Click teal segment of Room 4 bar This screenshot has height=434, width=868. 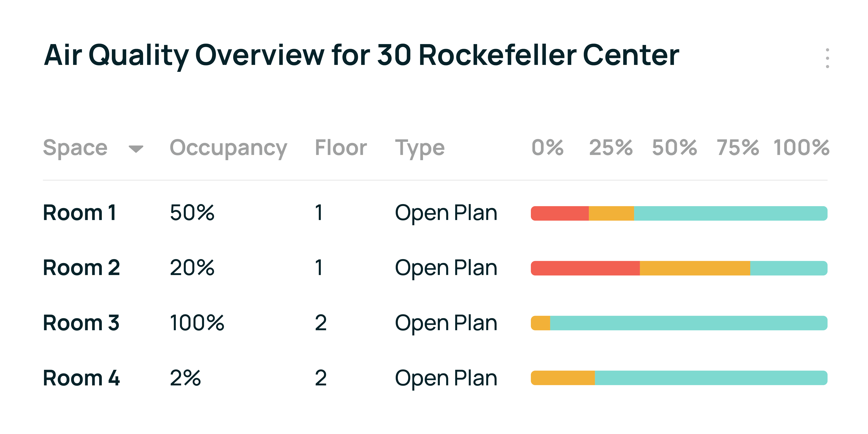click(711, 378)
